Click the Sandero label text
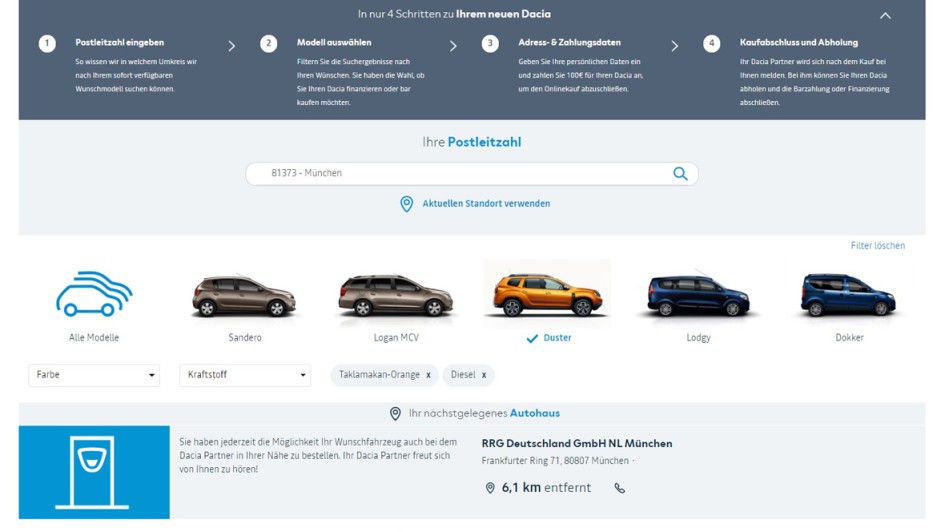945x532 pixels. [245, 338]
